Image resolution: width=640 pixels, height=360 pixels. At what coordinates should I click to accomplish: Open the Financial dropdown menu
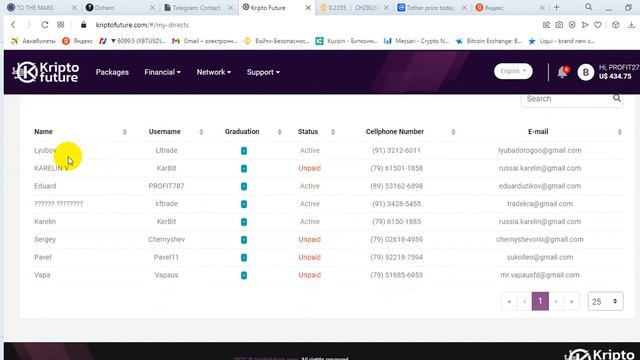[162, 72]
